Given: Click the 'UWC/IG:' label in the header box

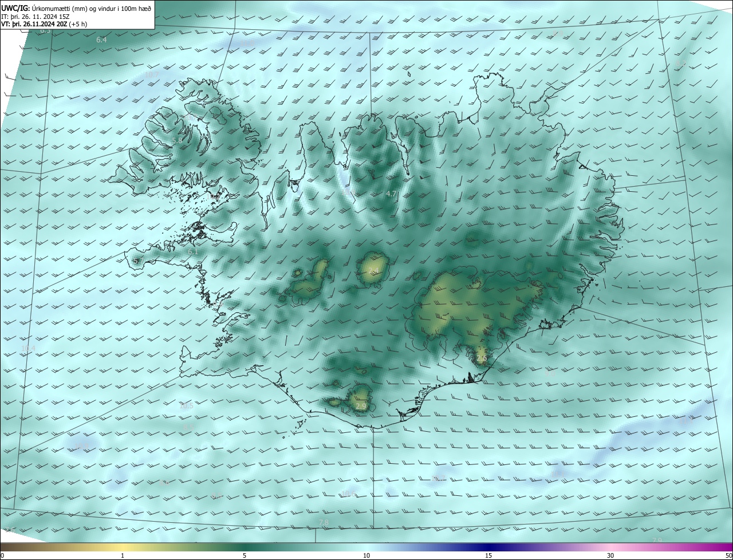Looking at the screenshot, I should point(15,8).
